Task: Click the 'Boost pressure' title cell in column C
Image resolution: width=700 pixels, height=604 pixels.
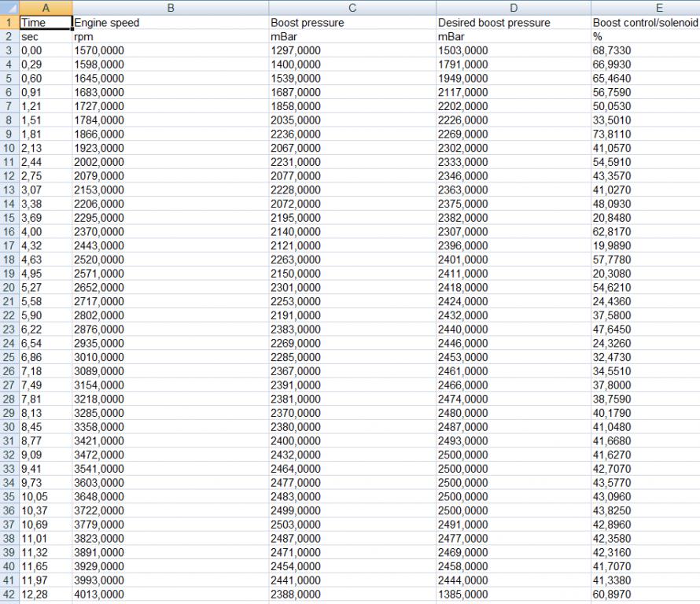Action: tap(351, 23)
